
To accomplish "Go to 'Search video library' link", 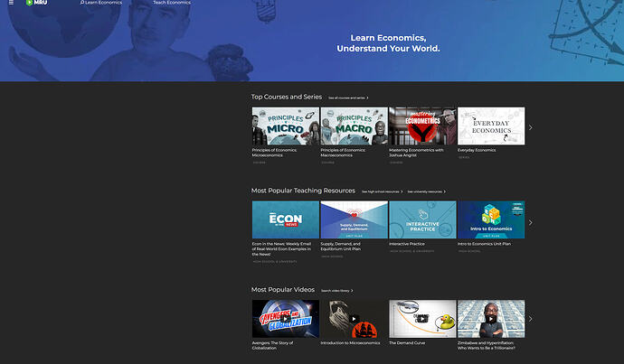I will click(336, 291).
